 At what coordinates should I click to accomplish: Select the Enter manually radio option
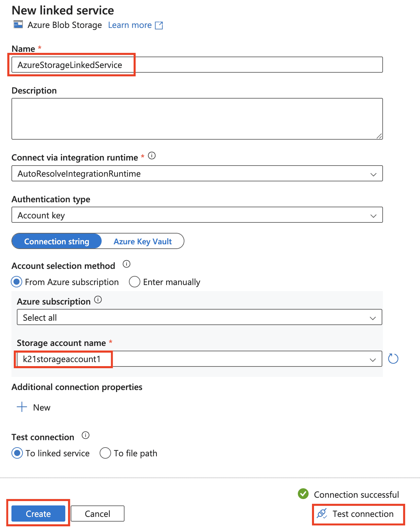(x=135, y=282)
